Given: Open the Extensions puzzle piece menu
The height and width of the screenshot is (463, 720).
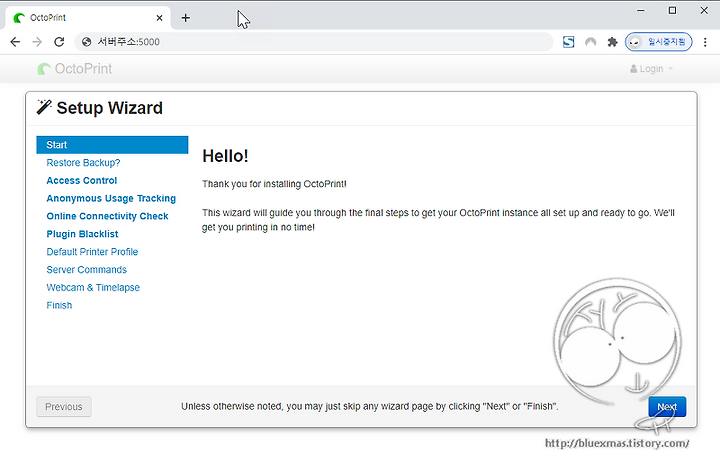Looking at the screenshot, I should (x=613, y=42).
